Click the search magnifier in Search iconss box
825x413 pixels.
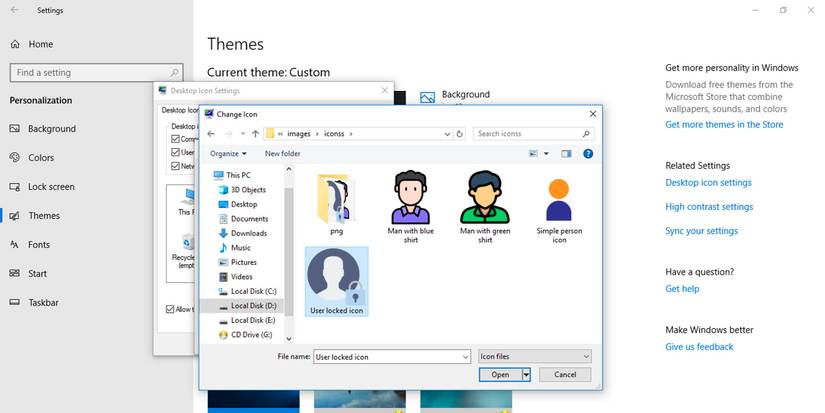(x=586, y=134)
